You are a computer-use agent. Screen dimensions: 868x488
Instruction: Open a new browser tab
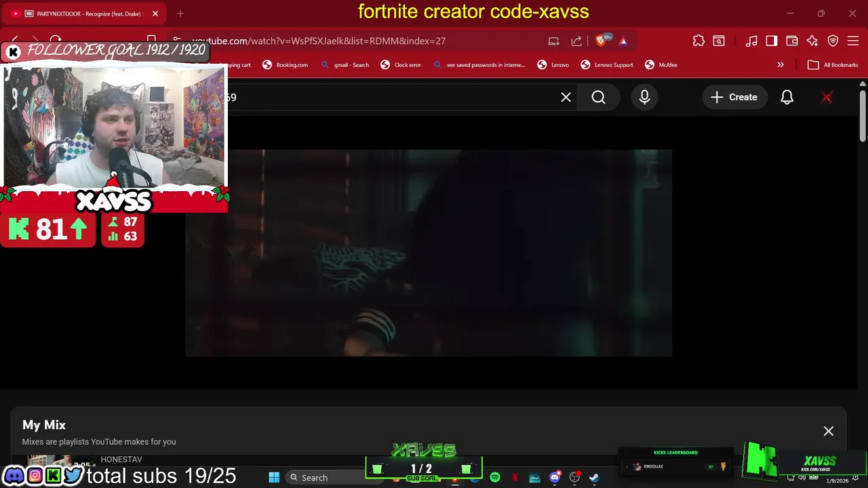(x=180, y=14)
